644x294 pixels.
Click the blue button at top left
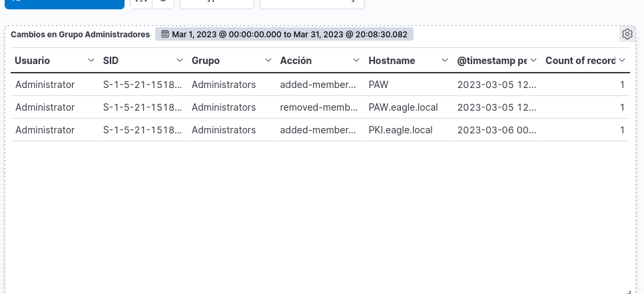point(62,3)
